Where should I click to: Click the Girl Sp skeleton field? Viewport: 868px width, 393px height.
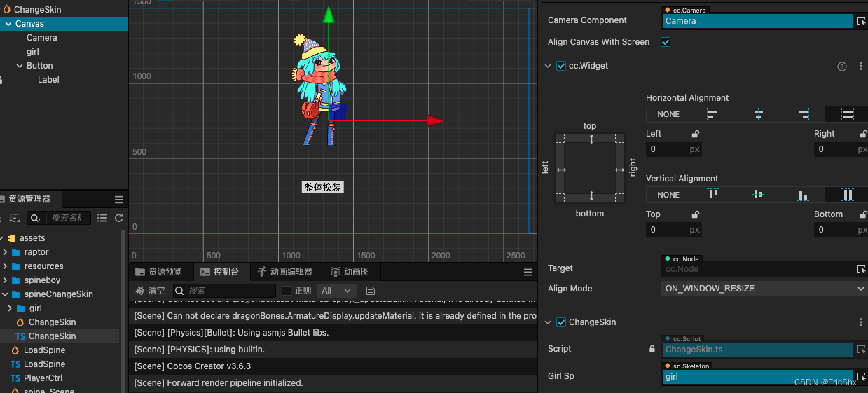[x=757, y=377]
